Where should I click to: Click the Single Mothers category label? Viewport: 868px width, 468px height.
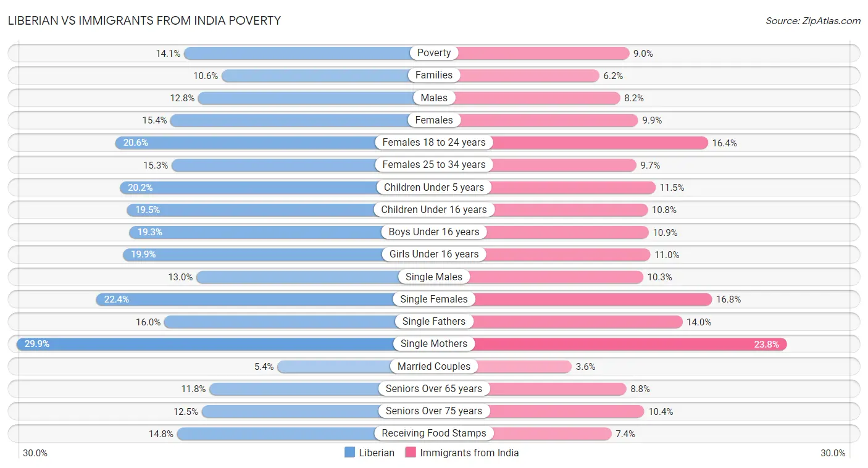[x=434, y=344]
